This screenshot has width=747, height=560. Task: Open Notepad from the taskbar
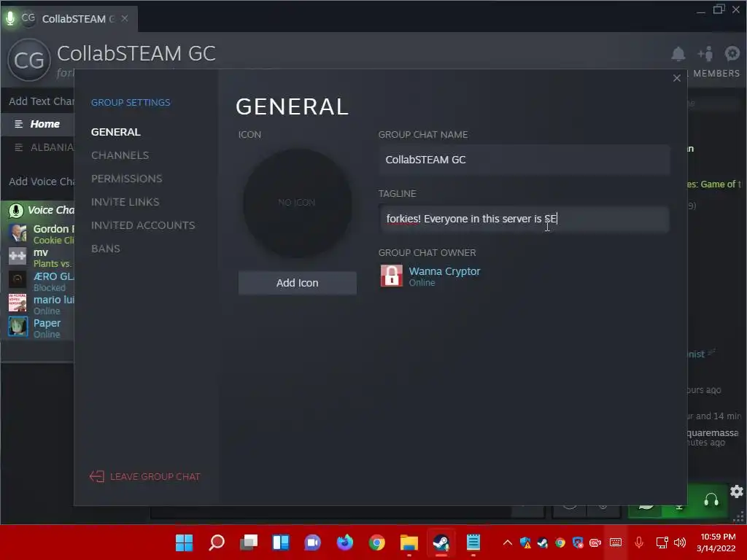(473, 542)
